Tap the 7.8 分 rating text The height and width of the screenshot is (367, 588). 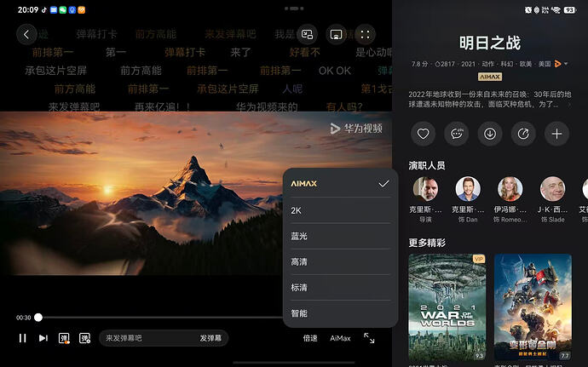click(x=419, y=64)
